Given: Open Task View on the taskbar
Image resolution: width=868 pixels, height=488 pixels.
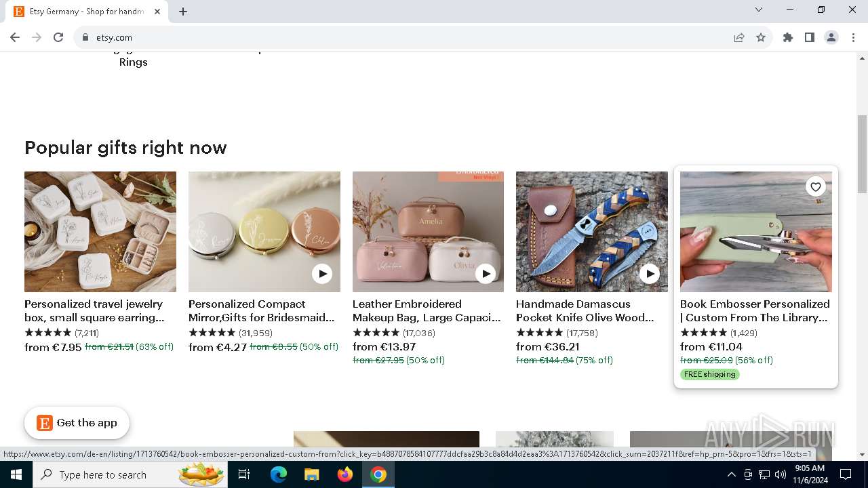Looking at the screenshot, I should click(244, 474).
